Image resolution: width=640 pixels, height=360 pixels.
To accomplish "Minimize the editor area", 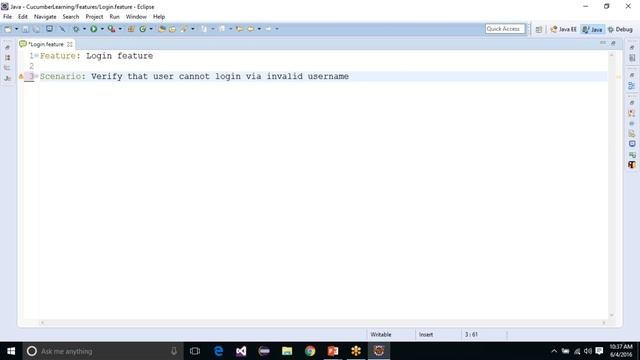I will (x=603, y=43).
